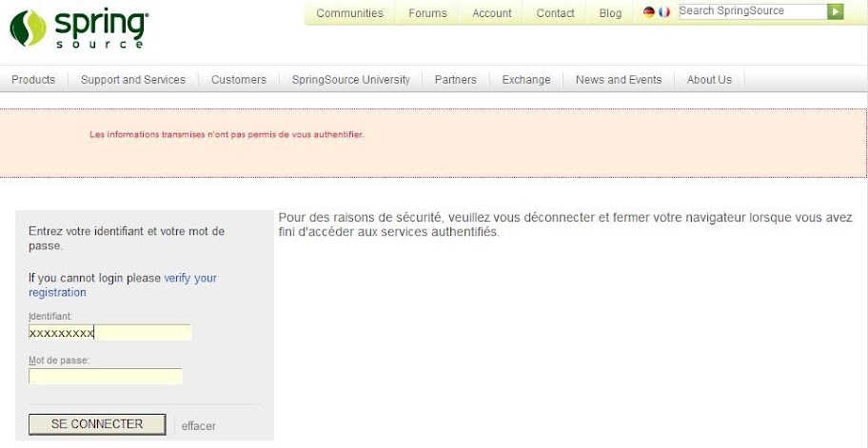Open News and Events section
The width and height of the screenshot is (868, 448).
tap(619, 80)
